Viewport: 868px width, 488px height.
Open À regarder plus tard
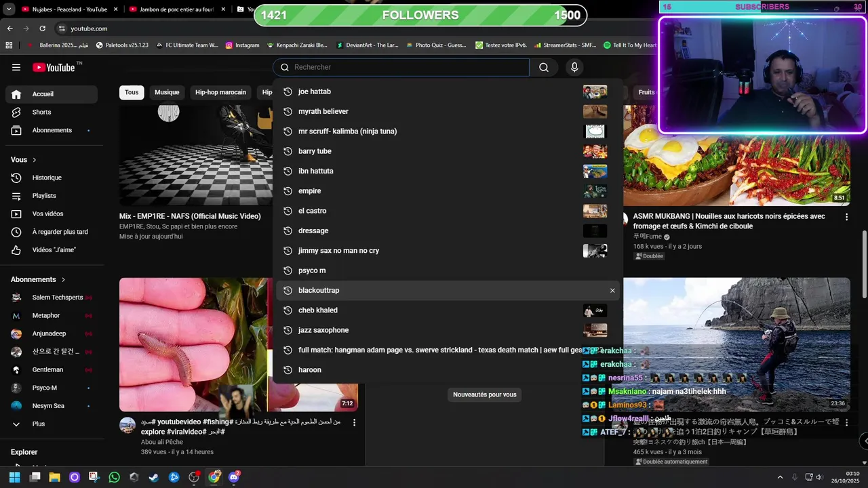point(52,232)
